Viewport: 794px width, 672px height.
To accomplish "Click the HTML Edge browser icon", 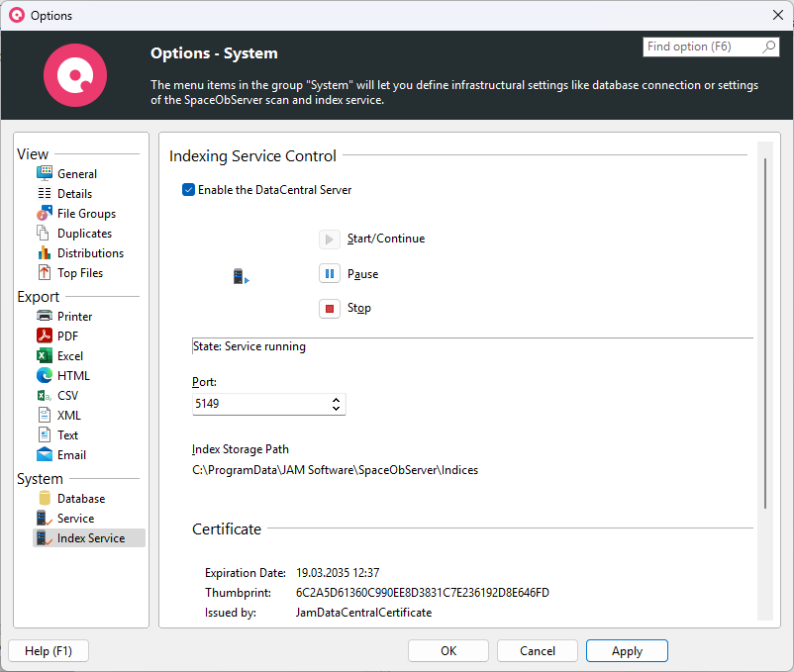I will point(45,375).
